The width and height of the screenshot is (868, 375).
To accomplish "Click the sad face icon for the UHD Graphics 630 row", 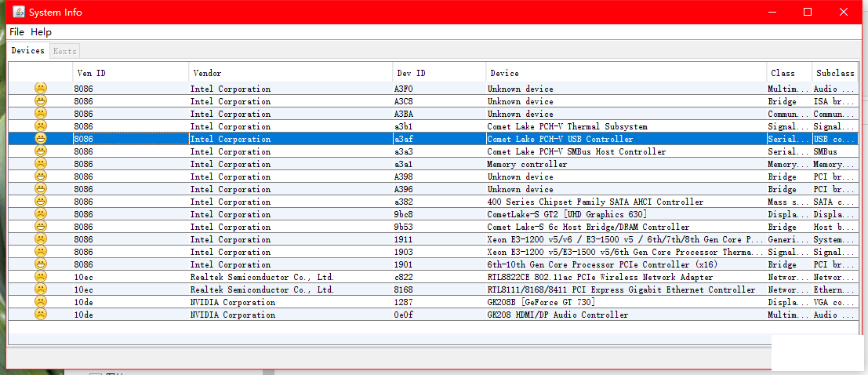I will [41, 214].
